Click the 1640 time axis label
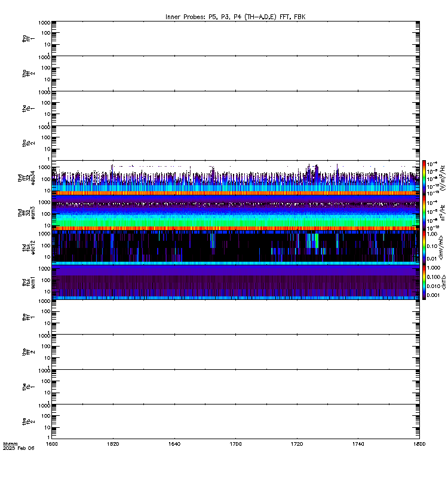This screenshot has height=478, width=448. [174, 444]
